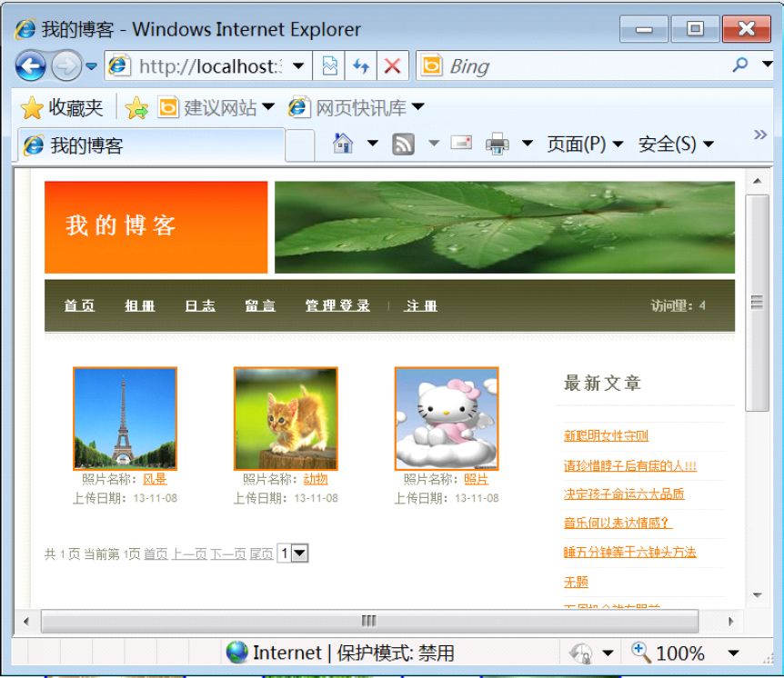Click vertical scrollbar up arrow

757,181
